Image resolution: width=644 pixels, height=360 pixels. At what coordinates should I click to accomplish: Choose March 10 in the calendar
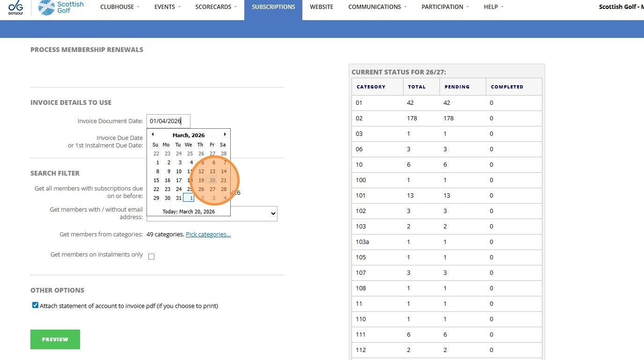(179, 171)
